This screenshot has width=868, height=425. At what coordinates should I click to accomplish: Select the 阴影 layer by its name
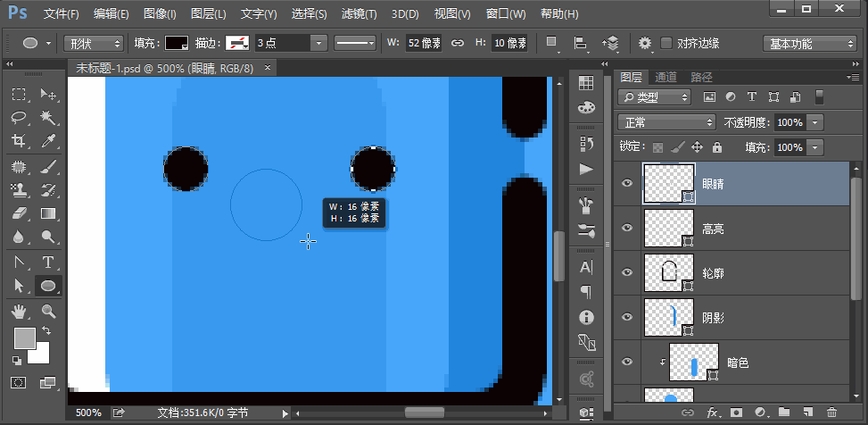click(x=713, y=317)
